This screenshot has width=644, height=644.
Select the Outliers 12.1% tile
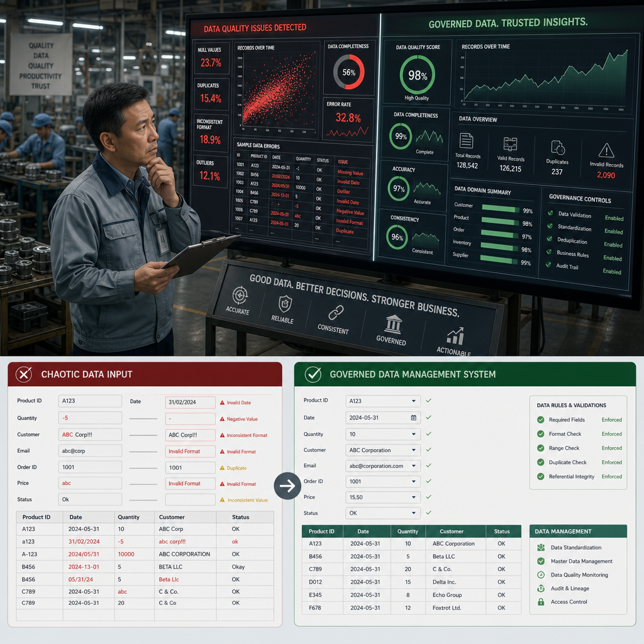pos(210,172)
